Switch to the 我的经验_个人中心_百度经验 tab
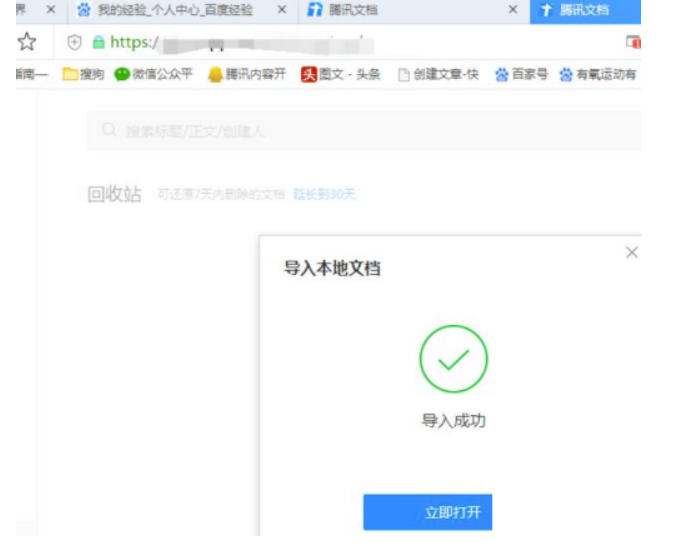This screenshot has height=543, width=700. 175,10
